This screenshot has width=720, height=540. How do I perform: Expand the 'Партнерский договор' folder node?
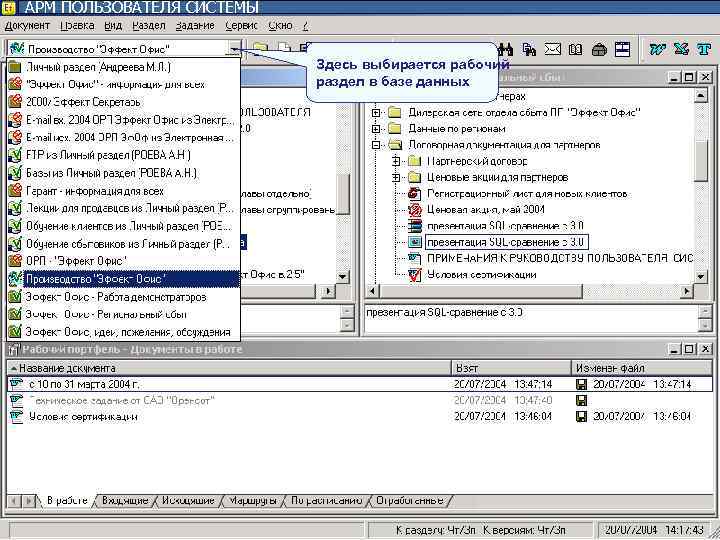click(395, 161)
